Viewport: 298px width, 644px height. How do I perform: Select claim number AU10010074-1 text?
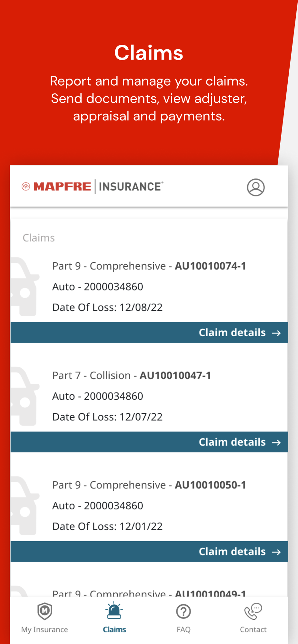coord(210,266)
